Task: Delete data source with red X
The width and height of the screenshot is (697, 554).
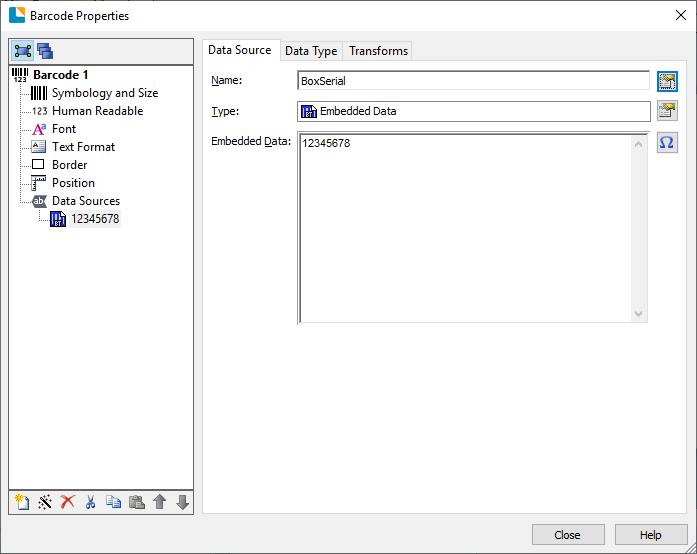Action: point(67,502)
